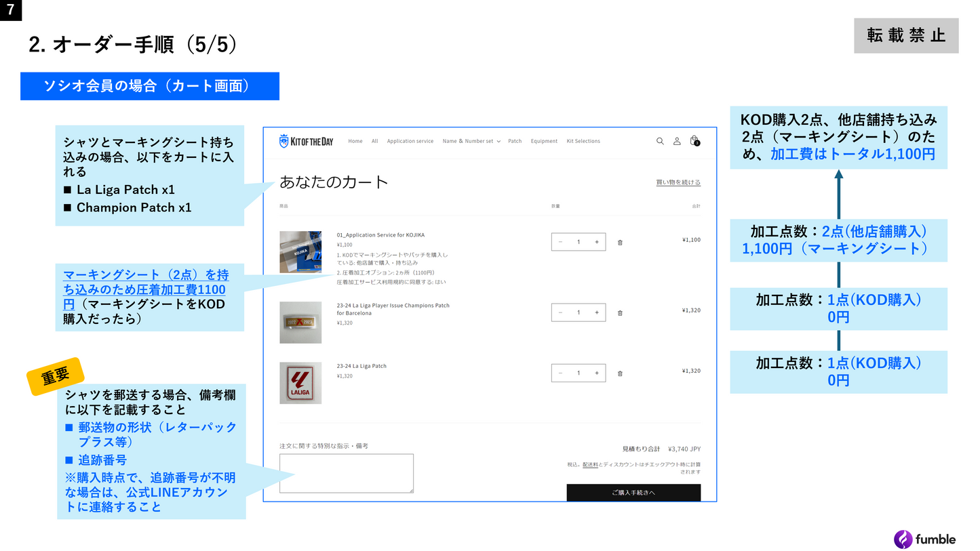Decrease quantity of 23-24 La Liga Patch
This screenshot has width=980, height=551.
coord(560,373)
